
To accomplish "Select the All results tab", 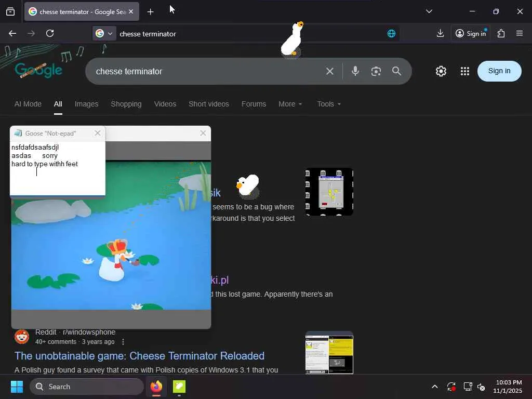I will [58, 104].
